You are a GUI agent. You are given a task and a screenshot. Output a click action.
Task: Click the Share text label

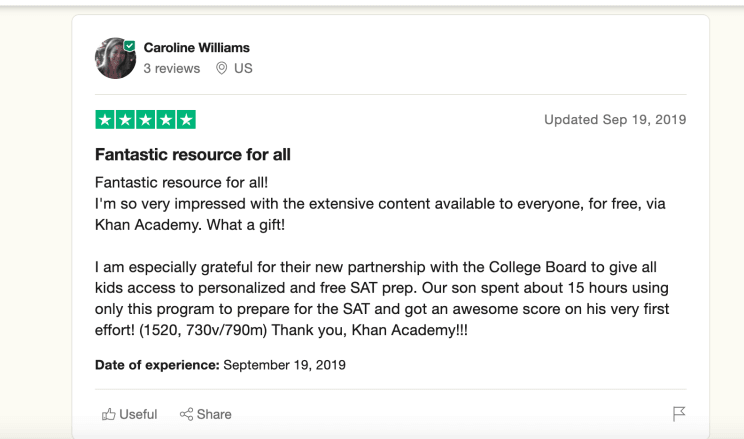tap(214, 414)
